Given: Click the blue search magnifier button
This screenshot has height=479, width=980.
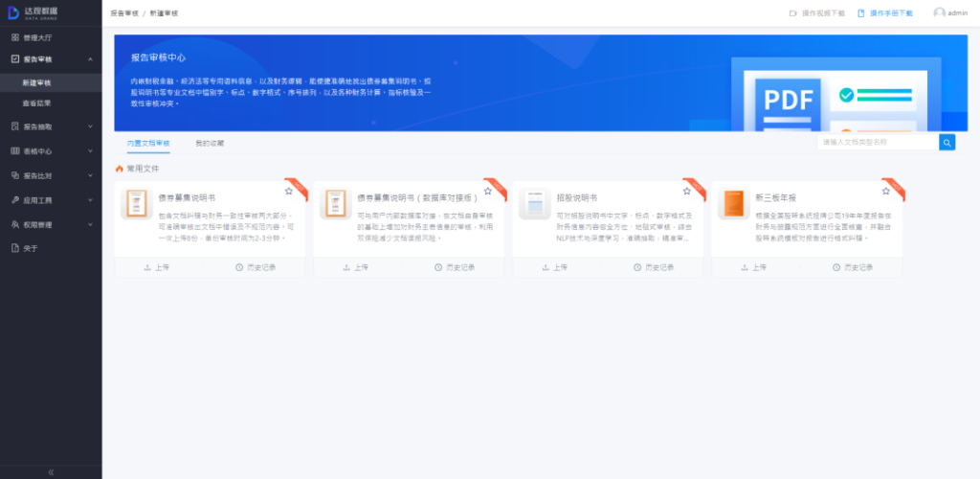Looking at the screenshot, I should [947, 143].
